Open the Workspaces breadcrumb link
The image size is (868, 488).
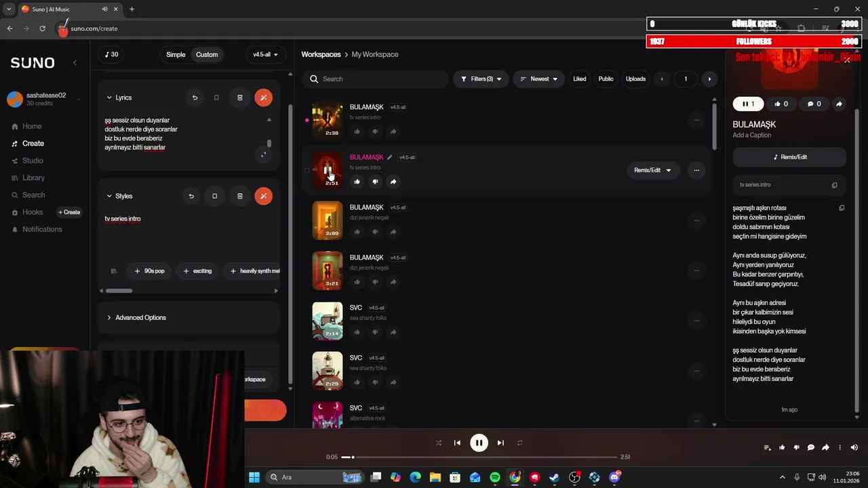321,55
